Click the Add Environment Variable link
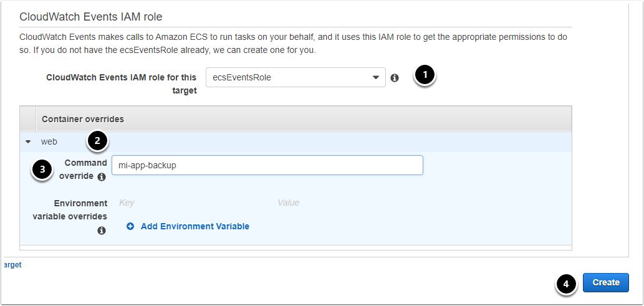The width and height of the screenshot is (644, 306). point(195,226)
